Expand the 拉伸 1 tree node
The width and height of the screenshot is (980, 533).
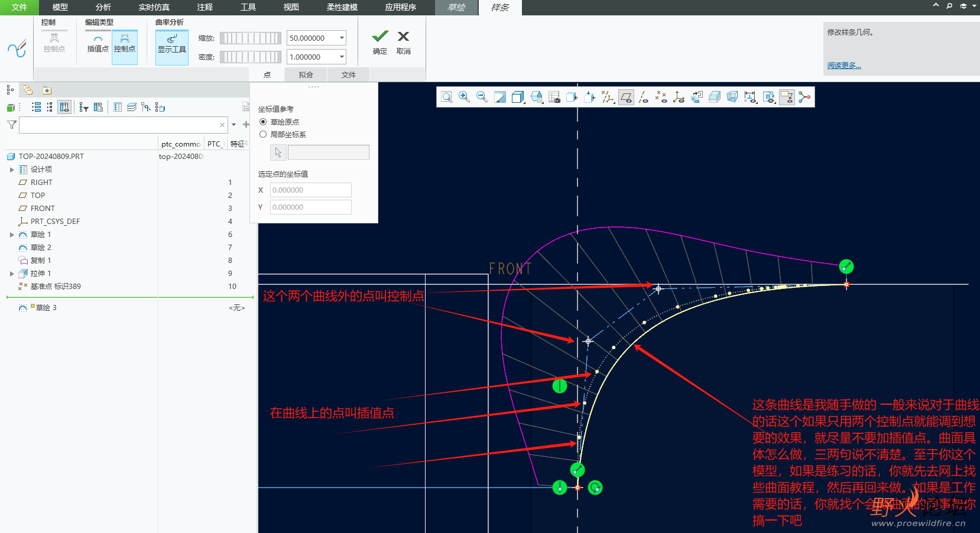[12, 274]
